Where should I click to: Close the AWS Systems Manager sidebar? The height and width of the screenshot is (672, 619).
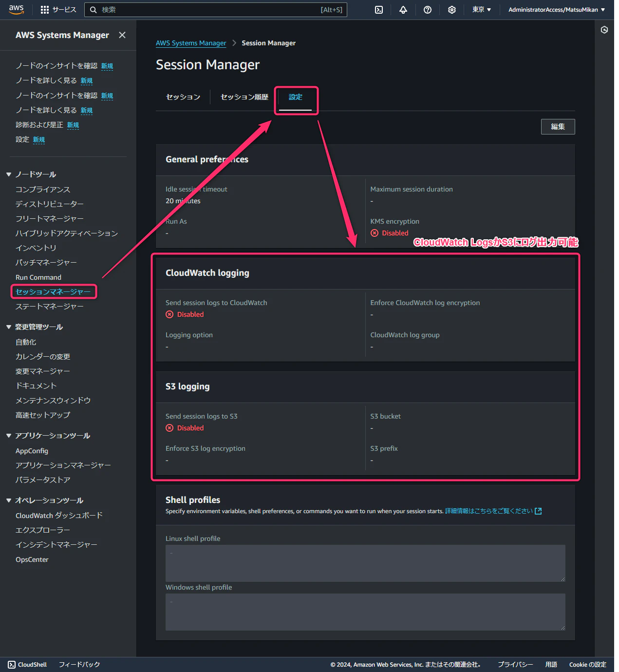(x=122, y=35)
